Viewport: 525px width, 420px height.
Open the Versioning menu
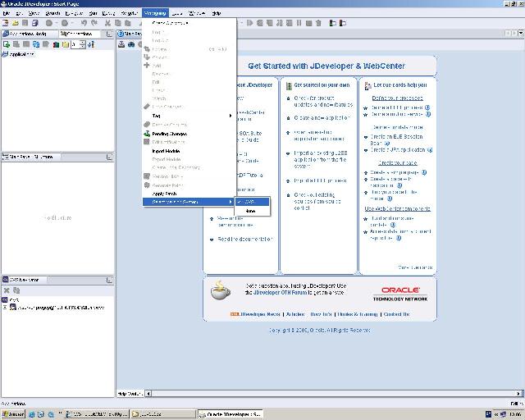tap(155, 13)
